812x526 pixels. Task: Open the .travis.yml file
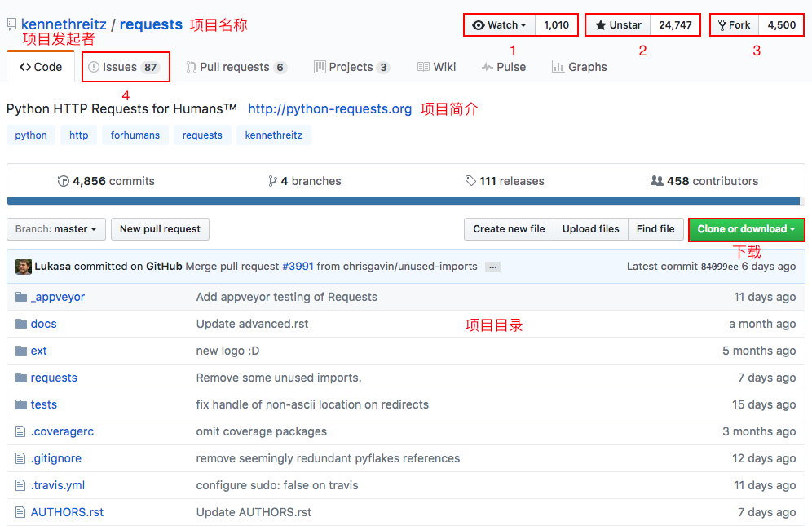(x=58, y=485)
